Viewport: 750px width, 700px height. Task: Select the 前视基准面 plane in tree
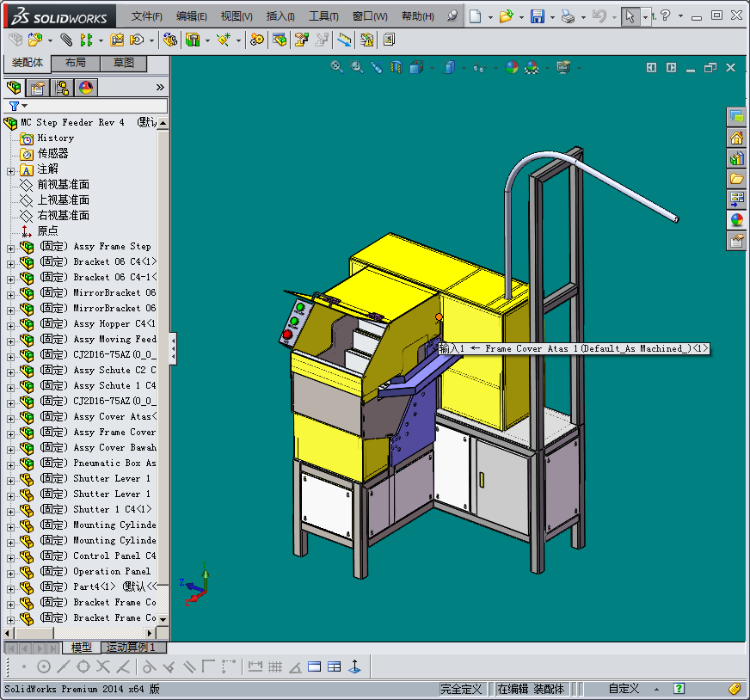pyautogui.click(x=63, y=185)
